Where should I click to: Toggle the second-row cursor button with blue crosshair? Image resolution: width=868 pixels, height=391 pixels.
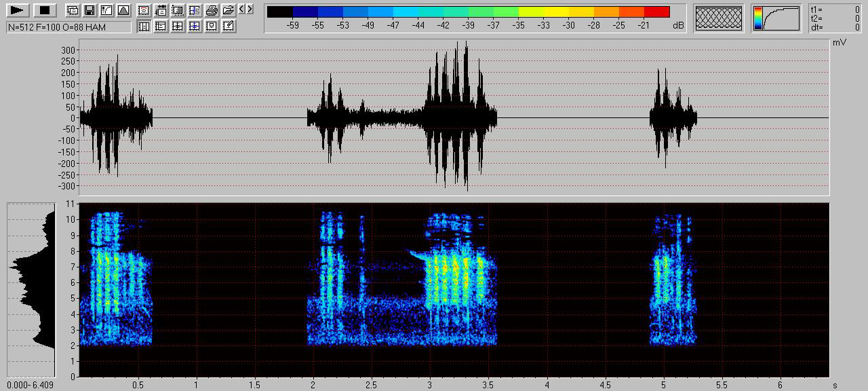pyautogui.click(x=195, y=26)
